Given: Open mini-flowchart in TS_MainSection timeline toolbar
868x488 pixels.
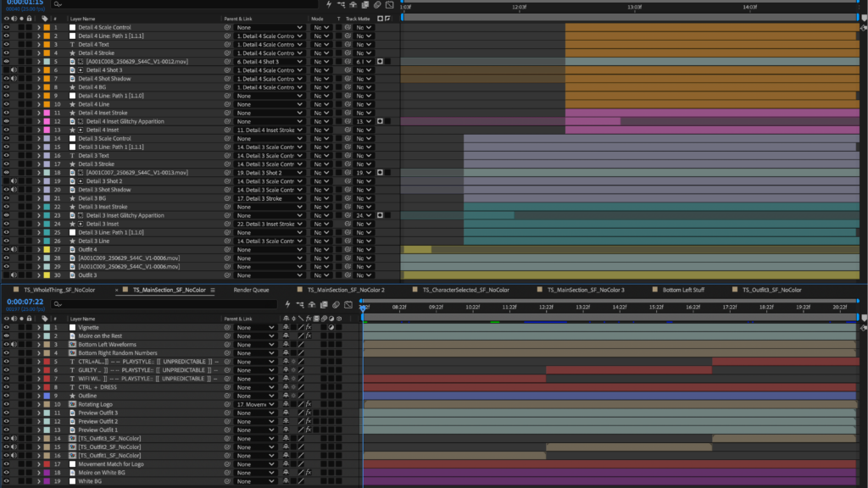Looking at the screenshot, I should coord(299,304).
